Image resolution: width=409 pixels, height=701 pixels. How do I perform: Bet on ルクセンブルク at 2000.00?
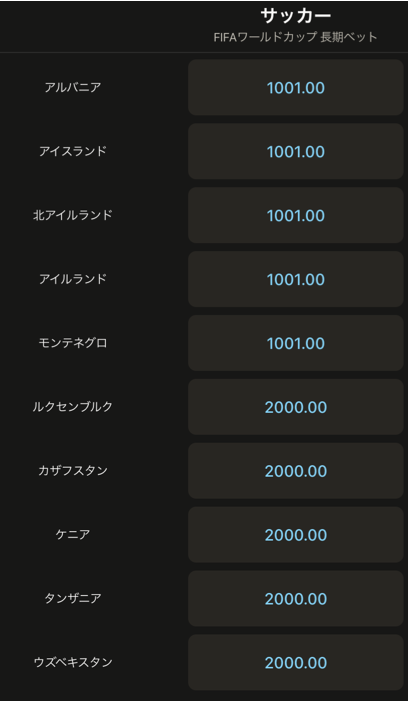[x=295, y=407]
